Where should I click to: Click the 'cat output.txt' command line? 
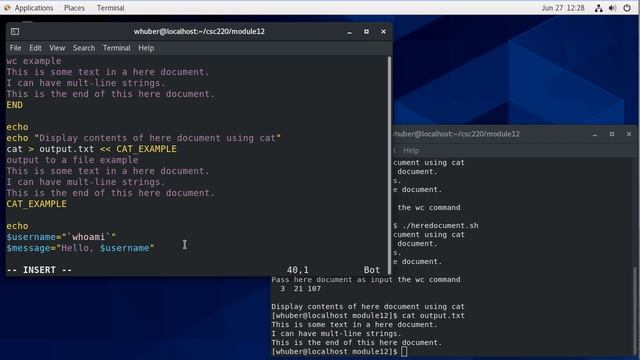433,316
